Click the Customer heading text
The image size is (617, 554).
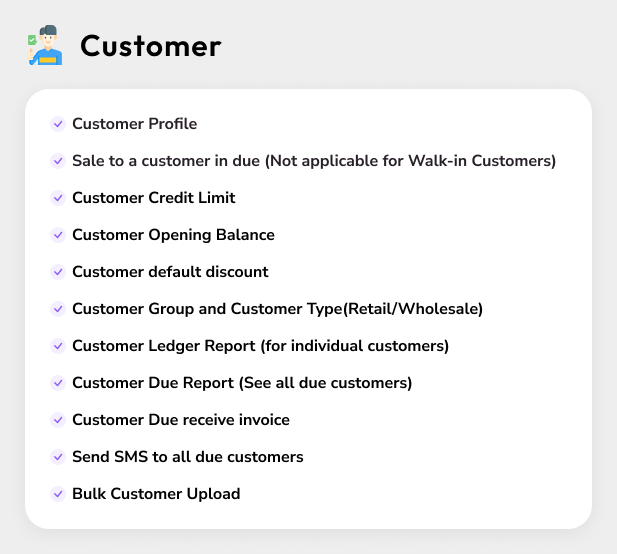(150, 46)
